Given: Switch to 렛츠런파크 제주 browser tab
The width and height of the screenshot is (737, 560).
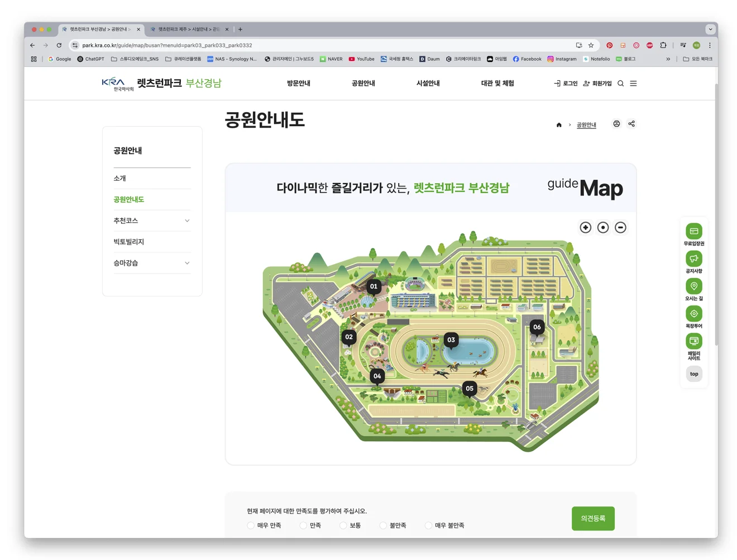Looking at the screenshot, I should coord(189,29).
